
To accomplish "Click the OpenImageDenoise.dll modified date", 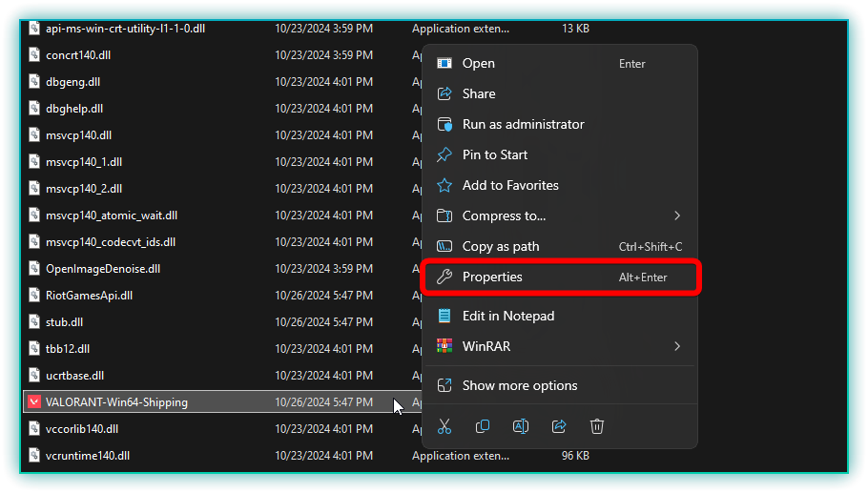I will click(324, 268).
